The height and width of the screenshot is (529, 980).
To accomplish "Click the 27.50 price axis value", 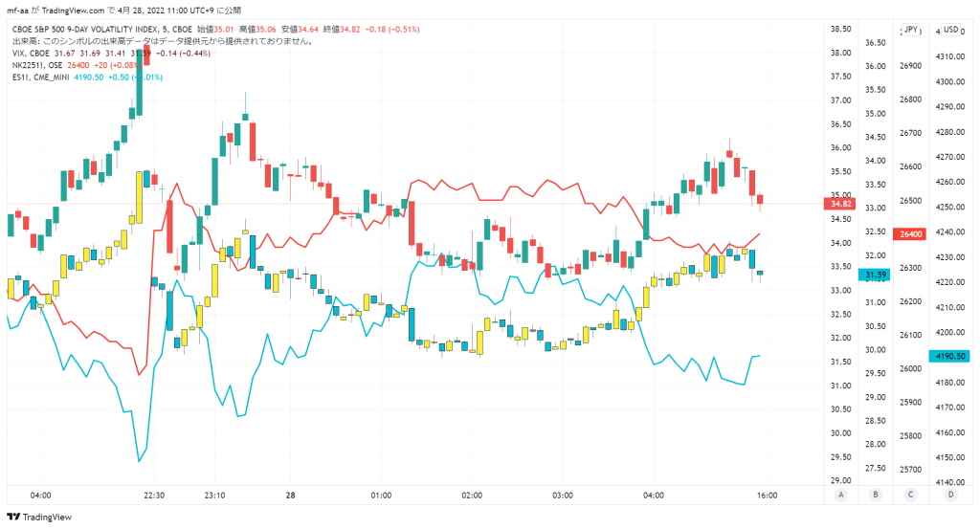I will 875,468.
